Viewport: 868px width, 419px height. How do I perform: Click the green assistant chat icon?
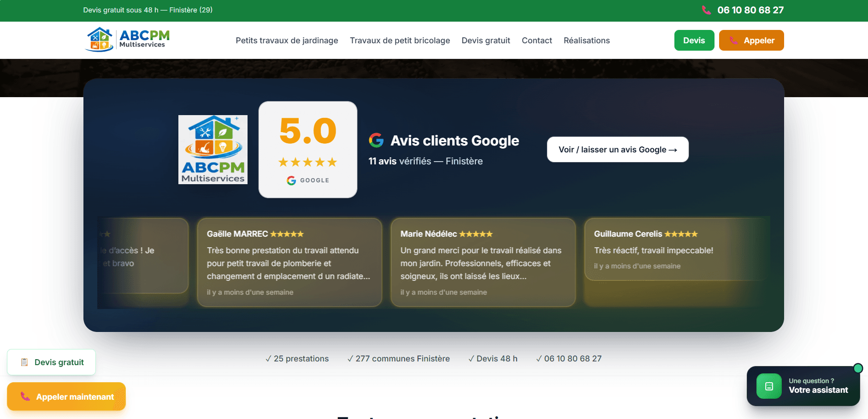point(769,386)
